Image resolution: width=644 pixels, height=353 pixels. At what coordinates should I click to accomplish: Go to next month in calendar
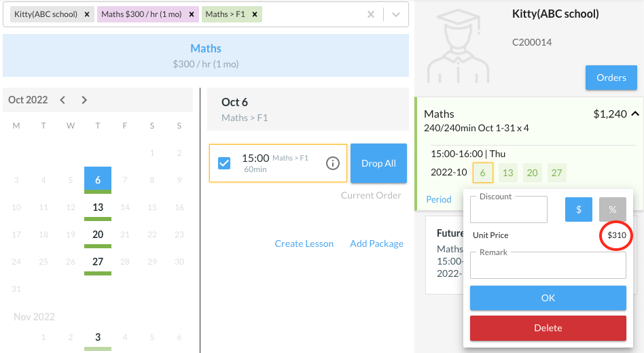(84, 100)
